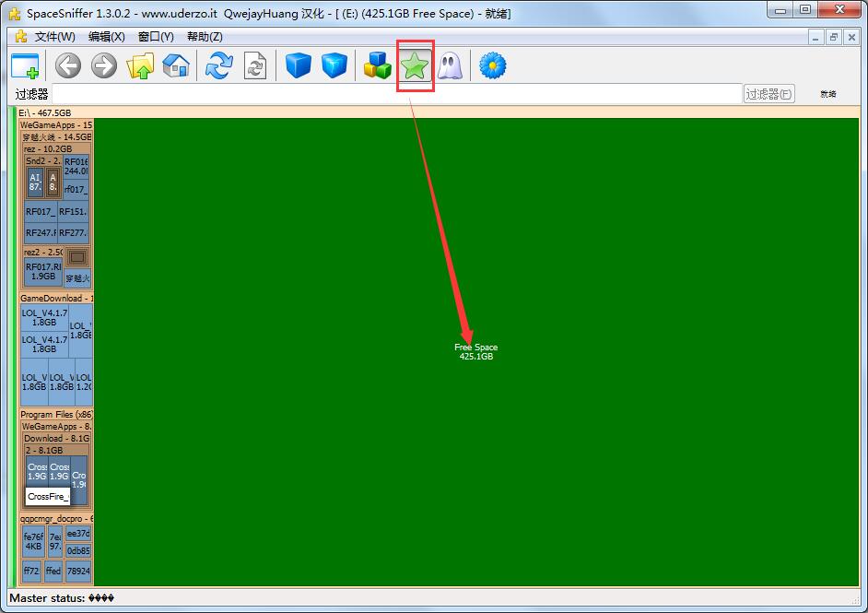Select the RF016 244.0 file block

[x=76, y=166]
